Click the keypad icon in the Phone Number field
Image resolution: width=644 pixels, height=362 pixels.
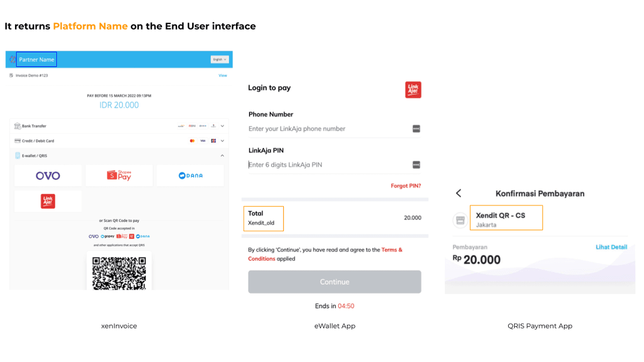pyautogui.click(x=416, y=129)
